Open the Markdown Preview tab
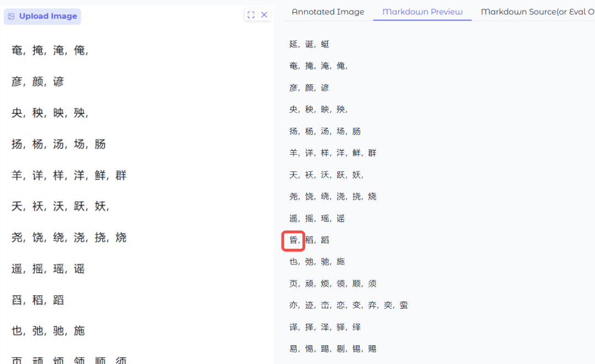The width and height of the screenshot is (595, 364). (x=423, y=12)
